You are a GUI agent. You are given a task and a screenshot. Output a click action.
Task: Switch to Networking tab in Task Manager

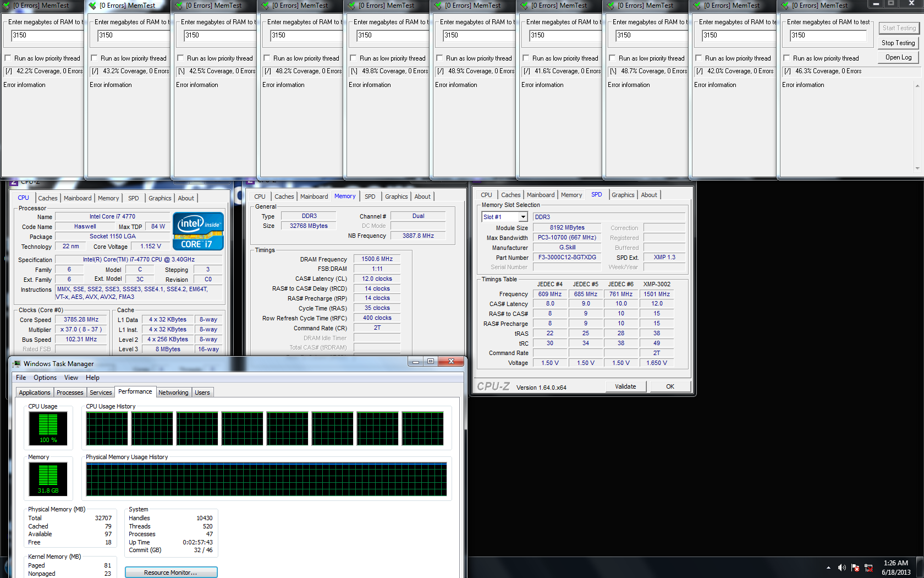point(173,392)
